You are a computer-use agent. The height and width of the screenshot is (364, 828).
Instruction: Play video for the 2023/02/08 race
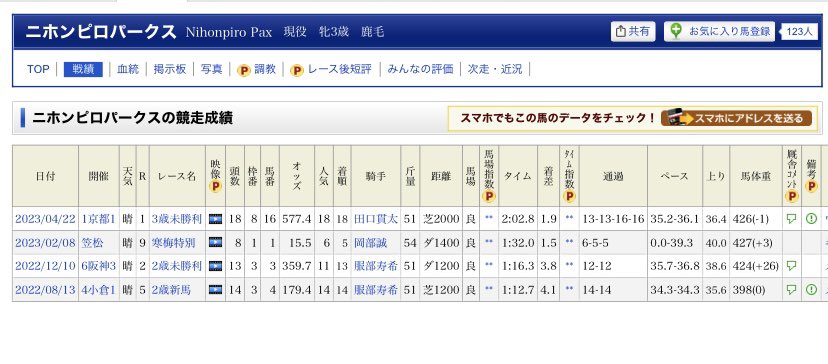[x=215, y=242]
